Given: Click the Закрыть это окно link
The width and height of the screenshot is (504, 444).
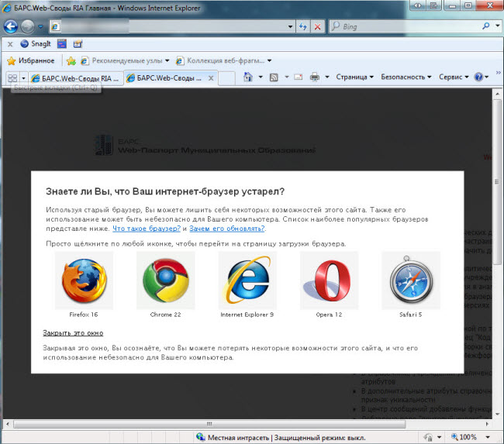Looking at the screenshot, I should tap(73, 333).
